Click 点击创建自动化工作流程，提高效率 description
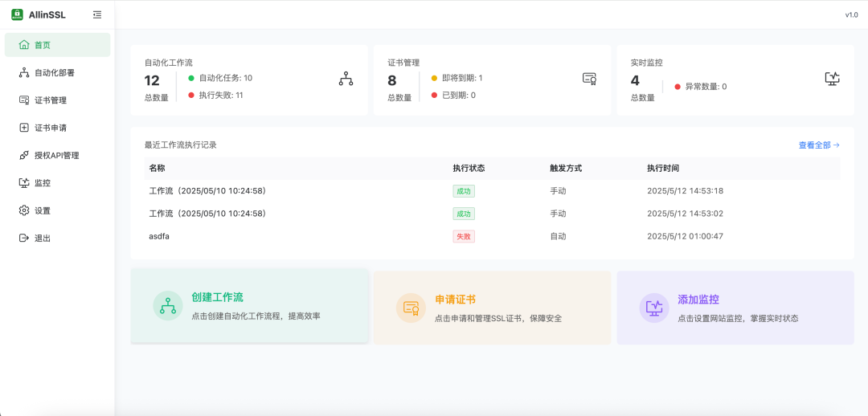The height and width of the screenshot is (416, 868). coord(256,316)
